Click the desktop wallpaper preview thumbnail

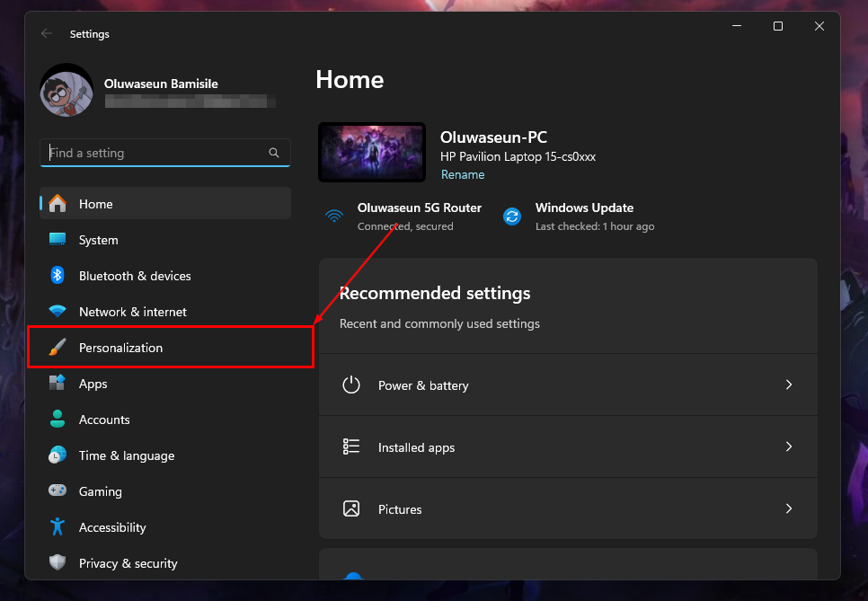[x=372, y=152]
